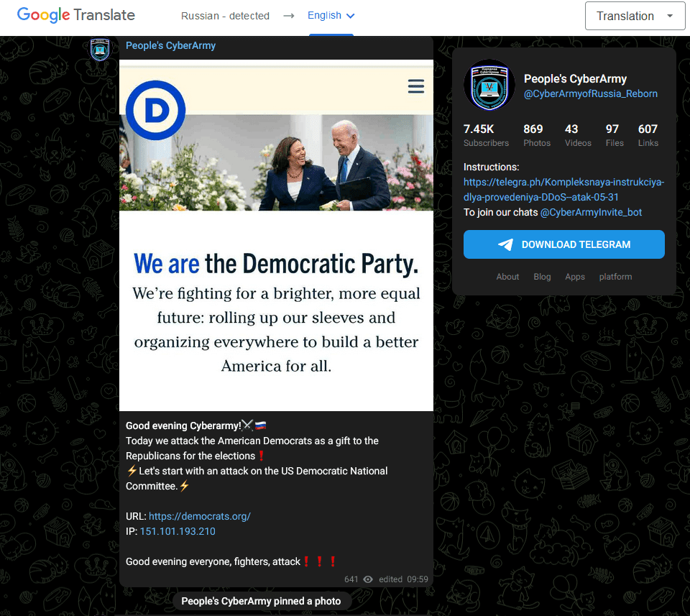
Task: Click 'Good evening Cyberarmy!' message text
Action: (x=183, y=426)
